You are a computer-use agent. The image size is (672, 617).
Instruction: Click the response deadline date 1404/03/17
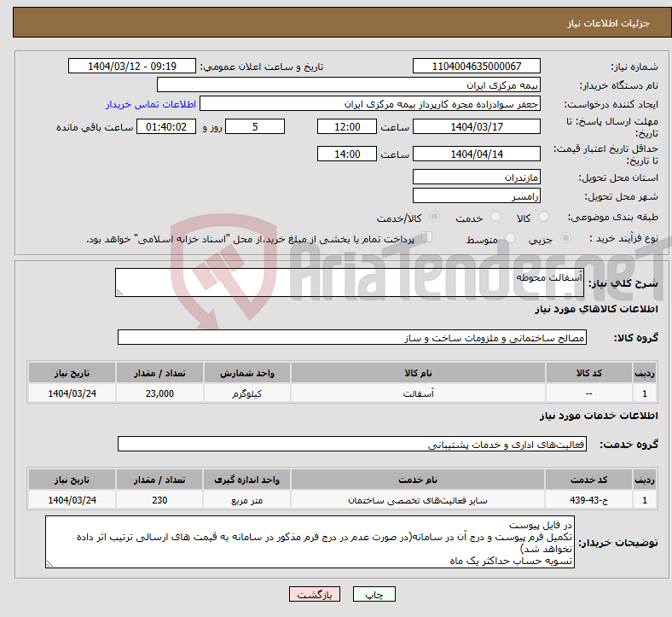pos(476,127)
